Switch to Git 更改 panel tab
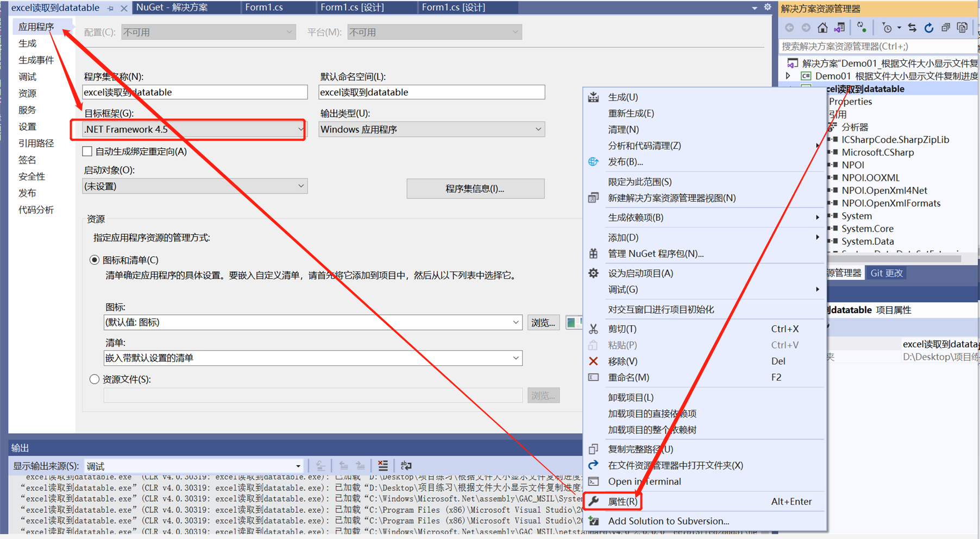This screenshot has width=980, height=539. point(887,273)
